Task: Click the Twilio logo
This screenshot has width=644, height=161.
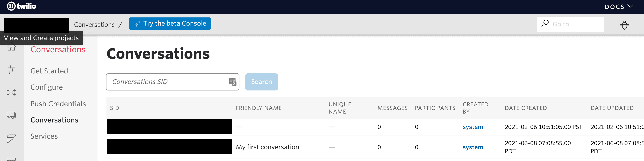Action: (x=22, y=6)
